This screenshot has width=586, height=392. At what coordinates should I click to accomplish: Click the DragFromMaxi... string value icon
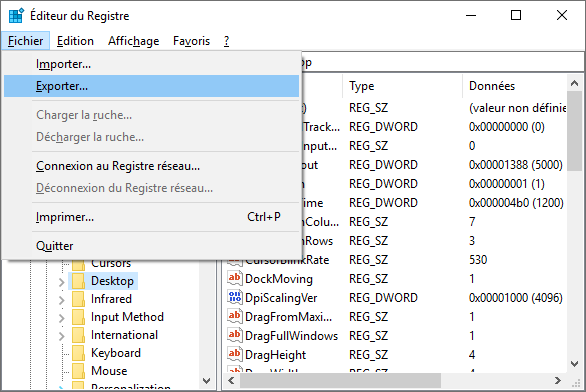pyautogui.click(x=235, y=317)
